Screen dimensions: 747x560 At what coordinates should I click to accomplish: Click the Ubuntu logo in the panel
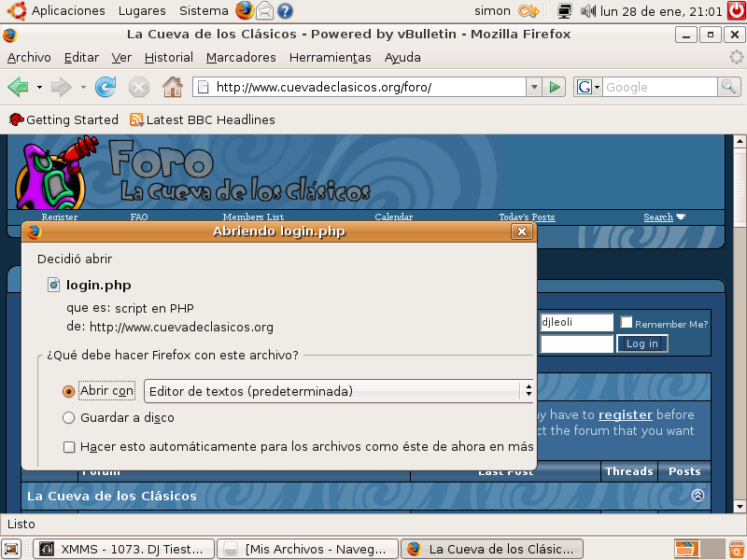[x=17, y=10]
